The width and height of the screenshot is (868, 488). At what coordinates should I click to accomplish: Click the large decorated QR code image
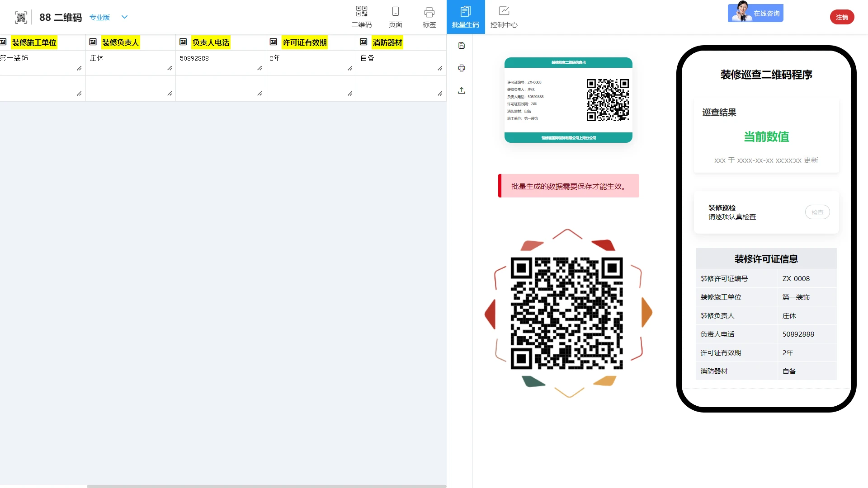(568, 313)
